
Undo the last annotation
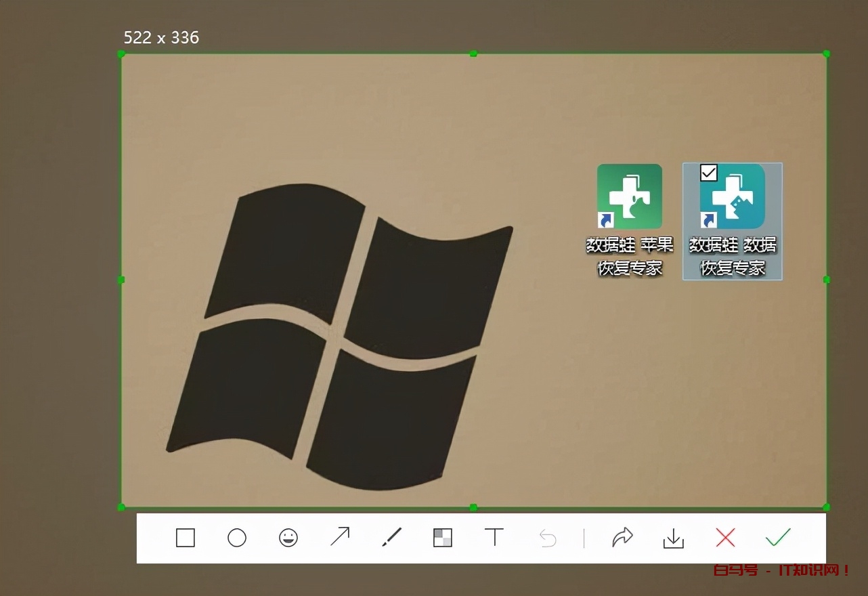547,538
